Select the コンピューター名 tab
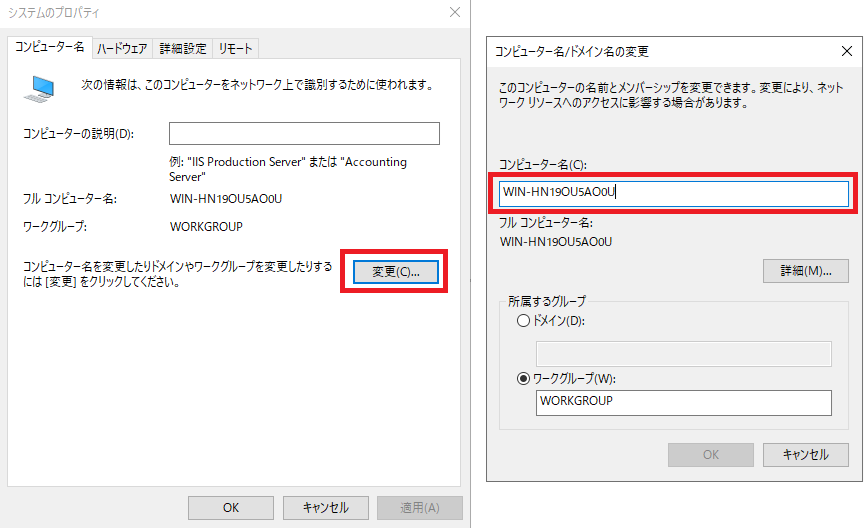865x530 pixels. [x=50, y=47]
